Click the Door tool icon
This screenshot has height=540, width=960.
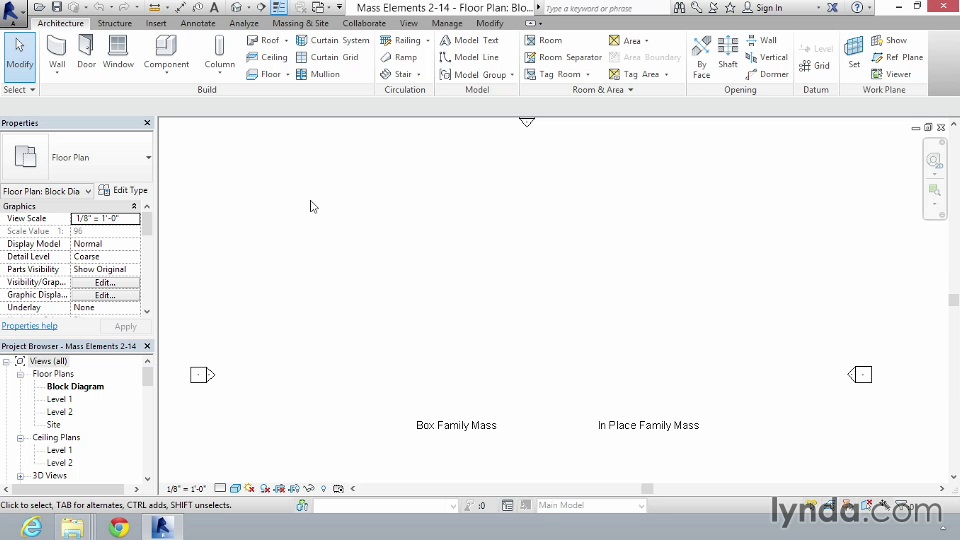pos(87,53)
